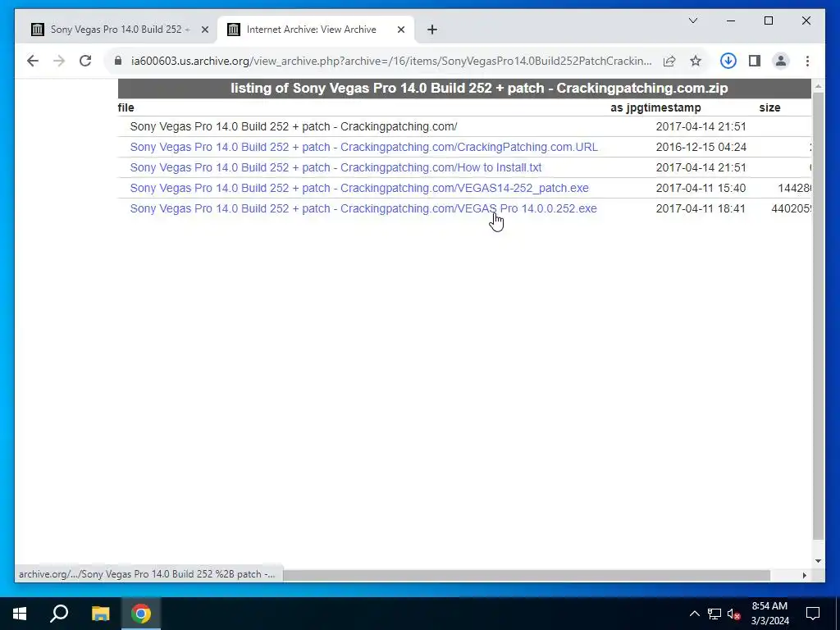Click the listing title header bar
This screenshot has height=630, width=840.
464,89
